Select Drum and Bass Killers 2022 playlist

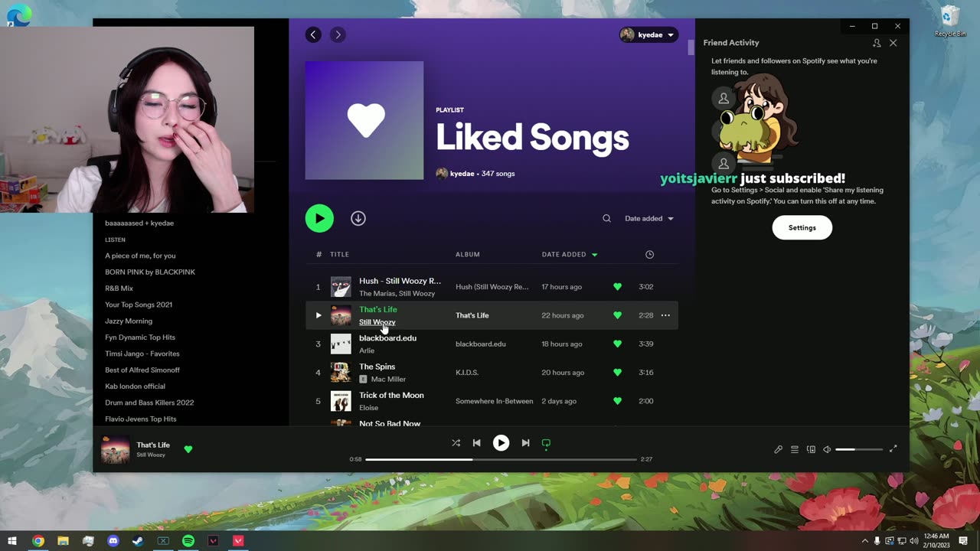[x=149, y=403]
